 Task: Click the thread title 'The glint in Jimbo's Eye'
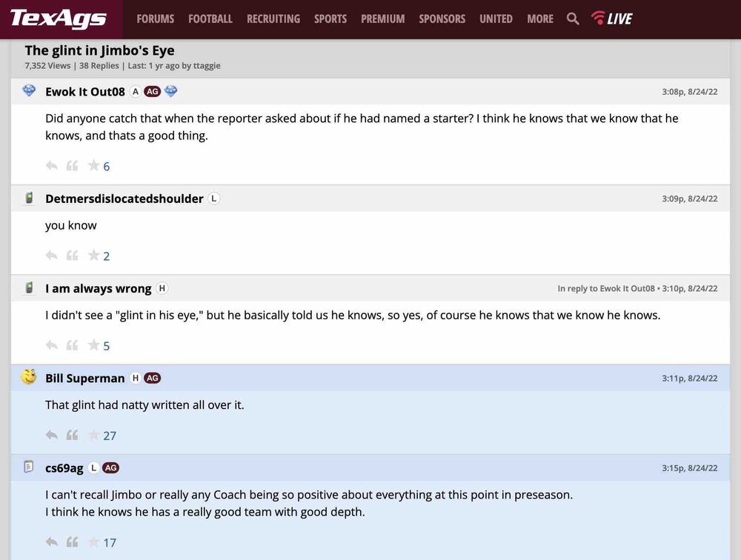coord(100,50)
